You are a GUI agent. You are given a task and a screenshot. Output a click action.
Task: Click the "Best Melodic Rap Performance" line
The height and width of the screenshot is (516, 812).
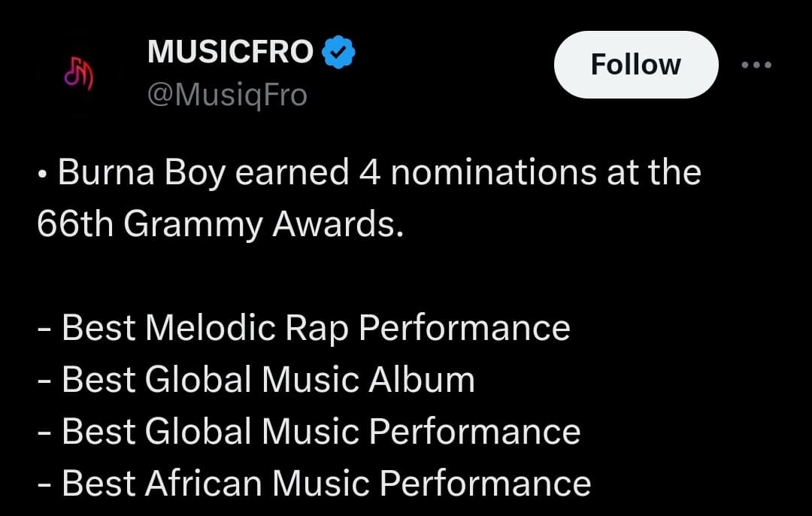[316, 328]
